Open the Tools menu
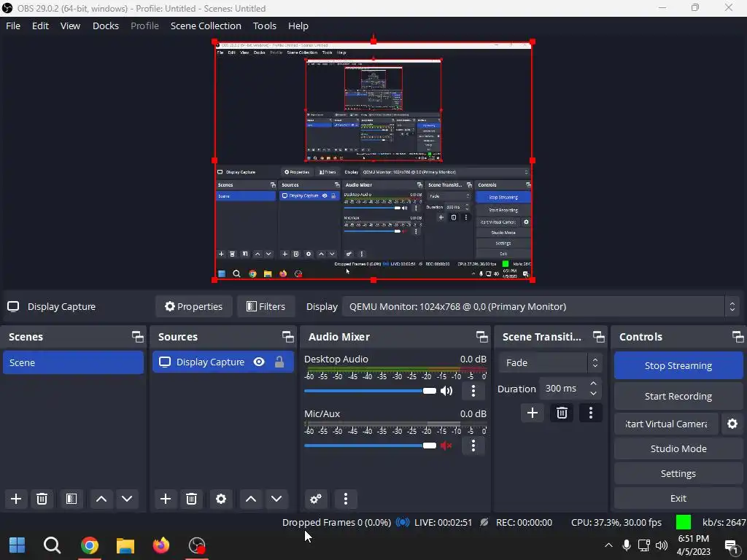This screenshot has height=560, width=747. (x=264, y=26)
